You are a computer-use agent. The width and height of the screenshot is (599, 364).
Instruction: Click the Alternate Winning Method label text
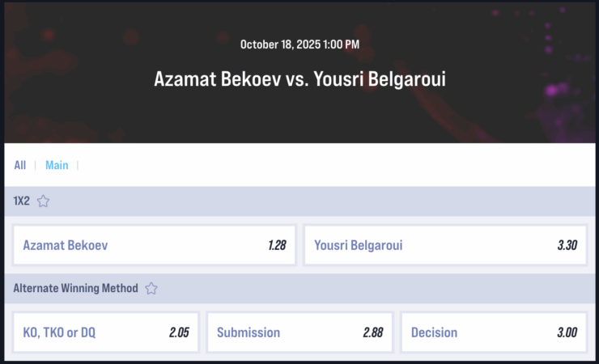tap(75, 288)
